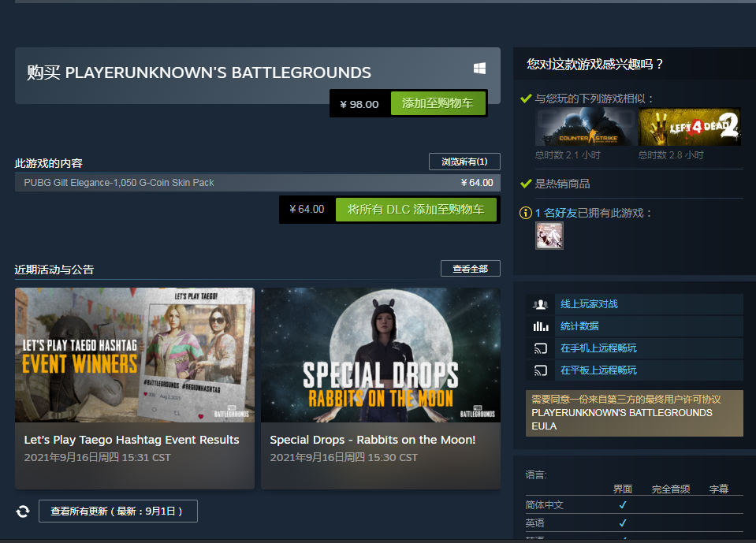Open the Taego Hashtag Event Winners image
Image resolution: width=756 pixels, height=543 pixels.
tap(135, 355)
